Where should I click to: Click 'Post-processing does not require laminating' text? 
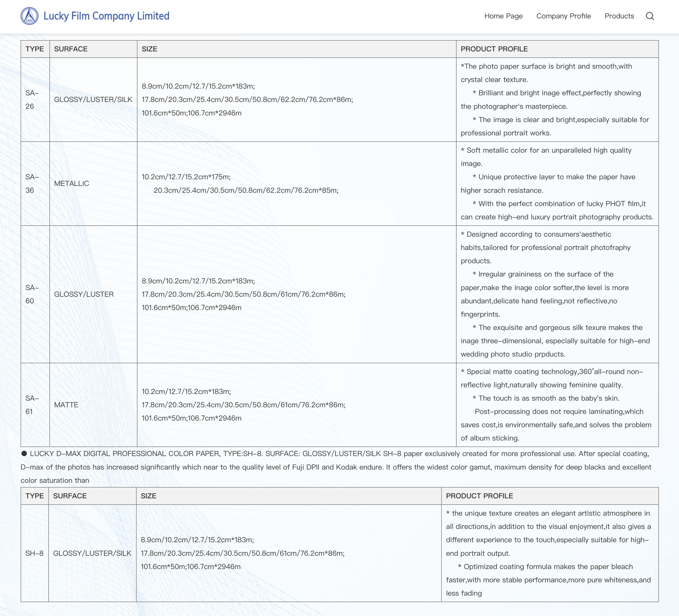point(556,425)
